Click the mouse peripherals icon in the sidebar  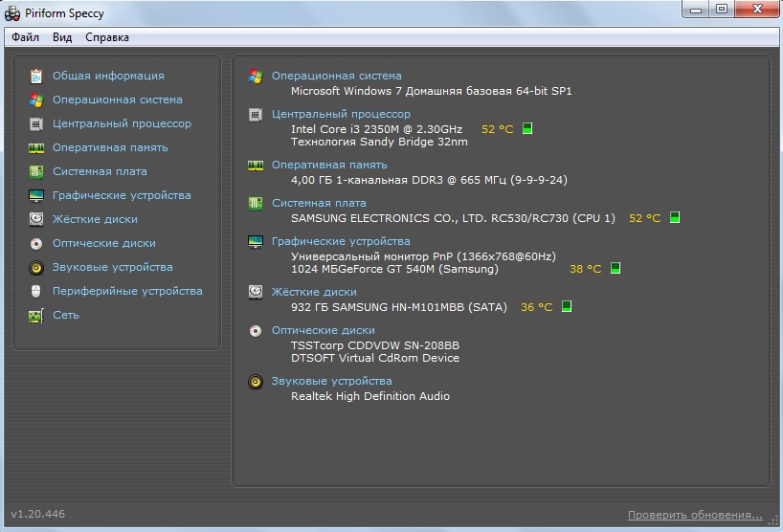36,292
